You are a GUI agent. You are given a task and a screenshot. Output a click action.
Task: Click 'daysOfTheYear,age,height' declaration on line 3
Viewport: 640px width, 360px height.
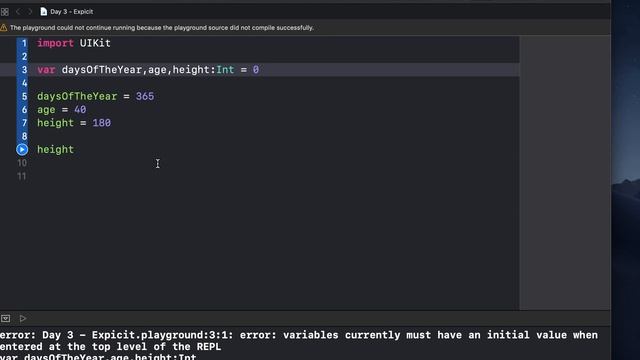(136, 70)
